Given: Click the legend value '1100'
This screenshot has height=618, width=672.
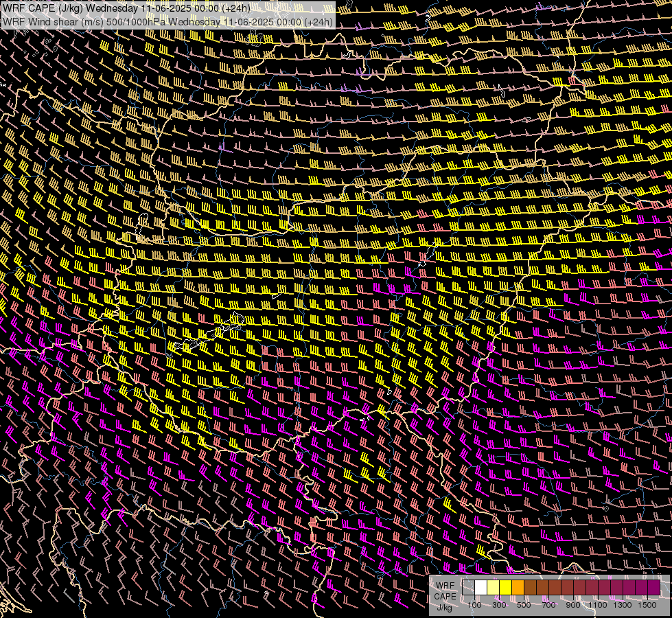Looking at the screenshot, I should (x=598, y=605).
